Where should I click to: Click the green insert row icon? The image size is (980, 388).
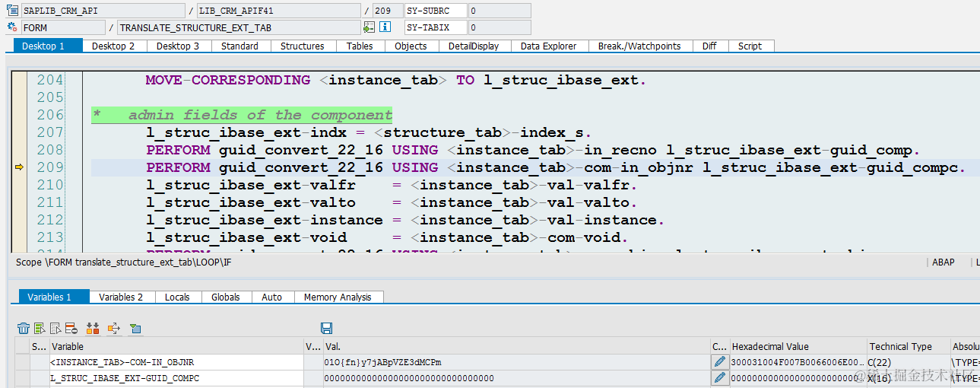(x=40, y=329)
